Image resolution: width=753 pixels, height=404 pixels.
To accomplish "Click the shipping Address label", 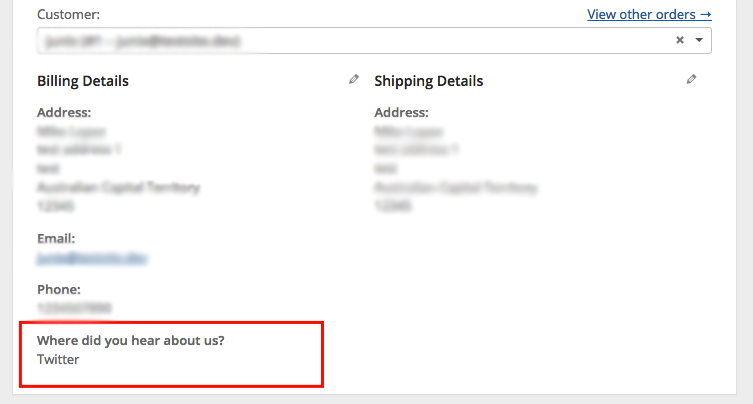I will 401,112.
